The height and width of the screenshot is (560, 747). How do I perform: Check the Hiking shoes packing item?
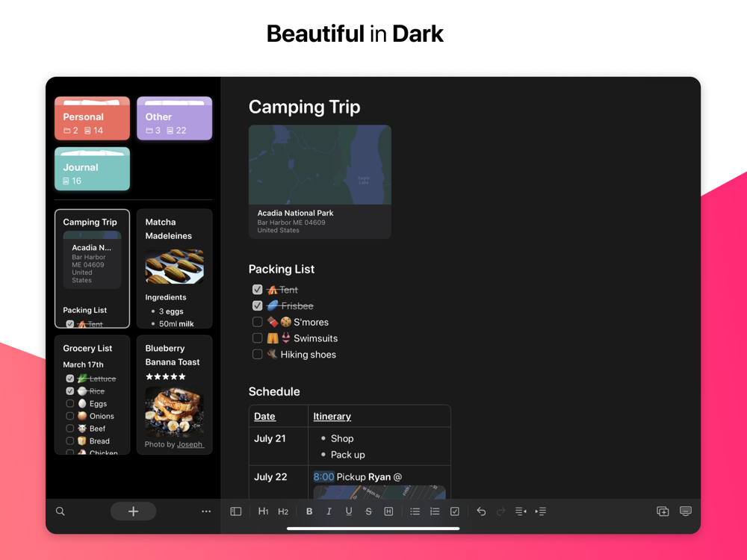[257, 354]
